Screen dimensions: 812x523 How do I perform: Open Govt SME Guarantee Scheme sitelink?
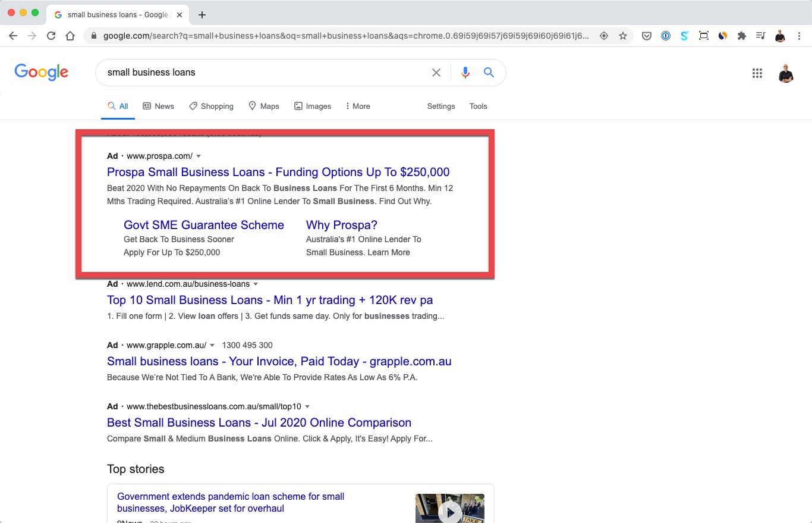click(x=204, y=225)
